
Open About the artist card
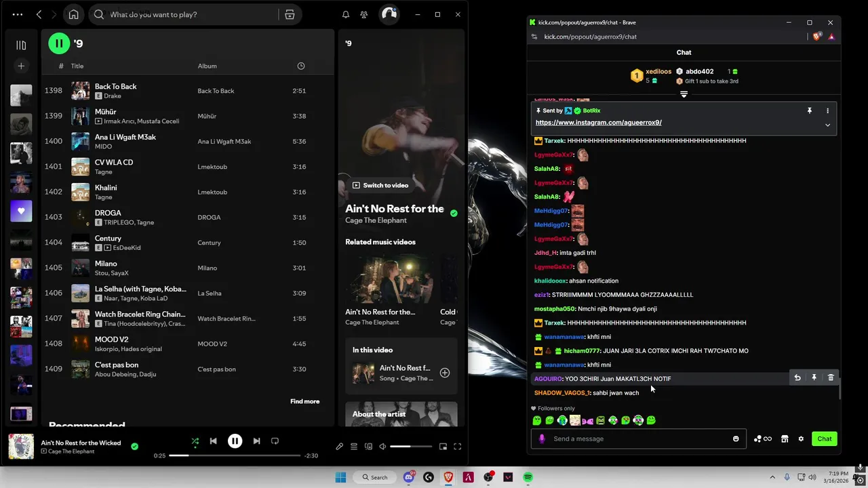(x=401, y=414)
